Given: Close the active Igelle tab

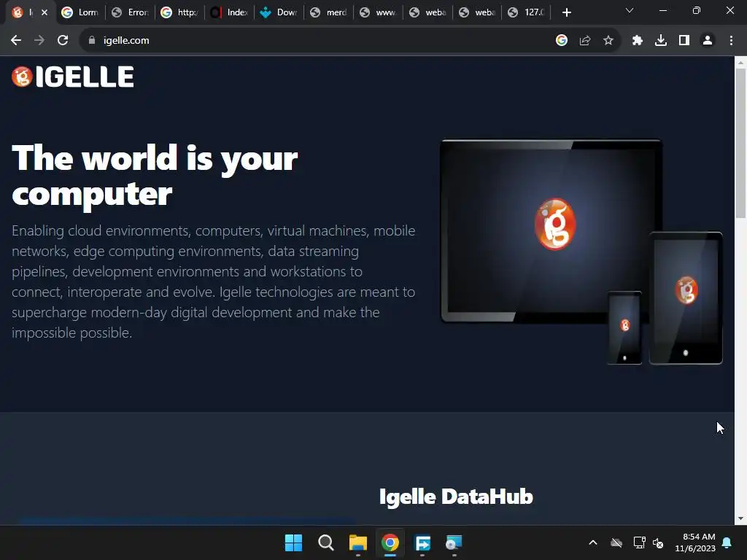Looking at the screenshot, I should tap(44, 12).
